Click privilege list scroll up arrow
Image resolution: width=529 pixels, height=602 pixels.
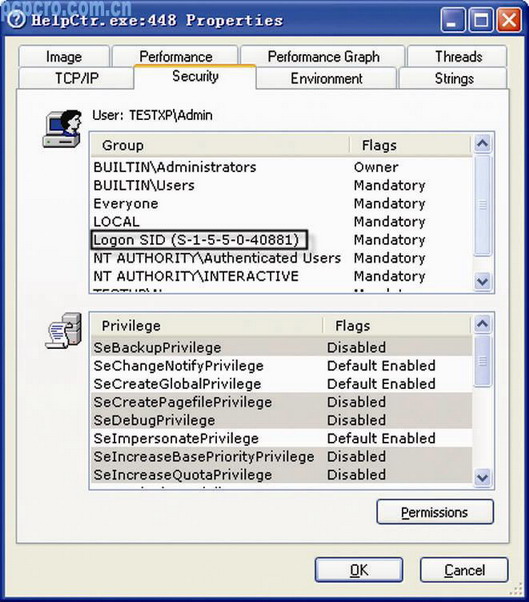(x=482, y=324)
